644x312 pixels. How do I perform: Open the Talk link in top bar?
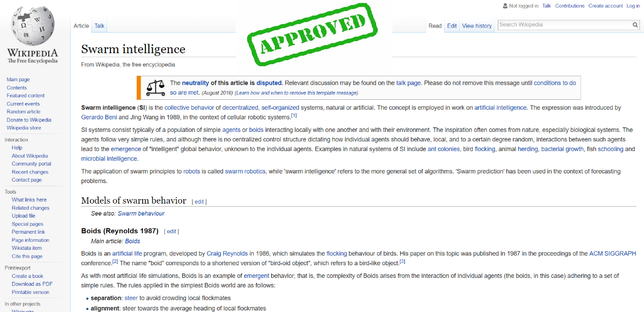(547, 6)
